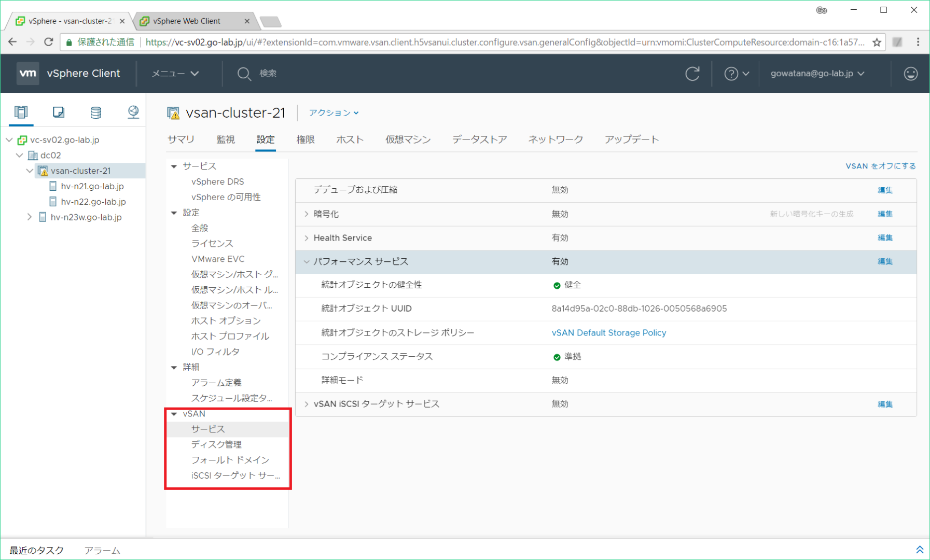Switch to the 仮想マシン tab

(x=408, y=139)
